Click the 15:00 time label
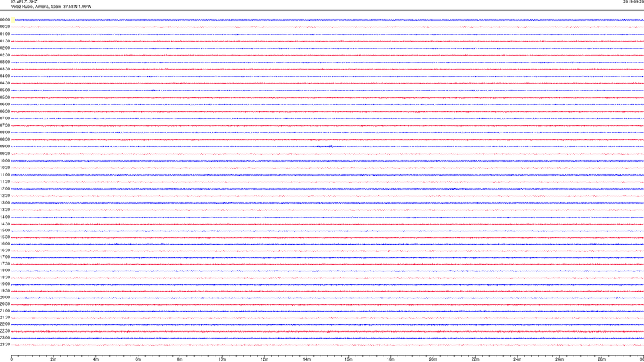This screenshot has width=644, height=362. tap(5, 231)
